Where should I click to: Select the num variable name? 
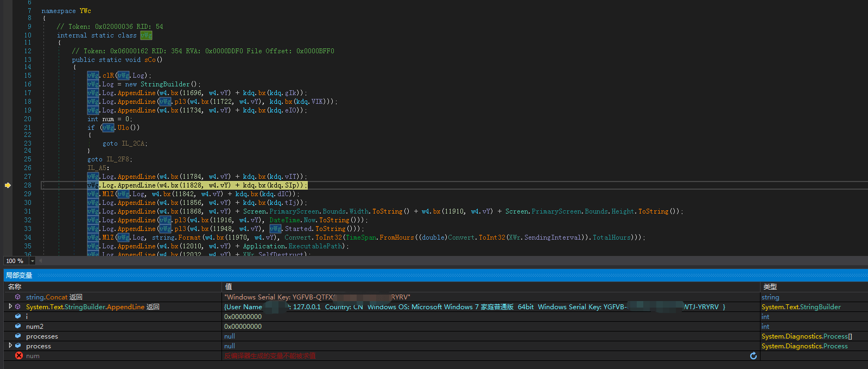(x=33, y=356)
